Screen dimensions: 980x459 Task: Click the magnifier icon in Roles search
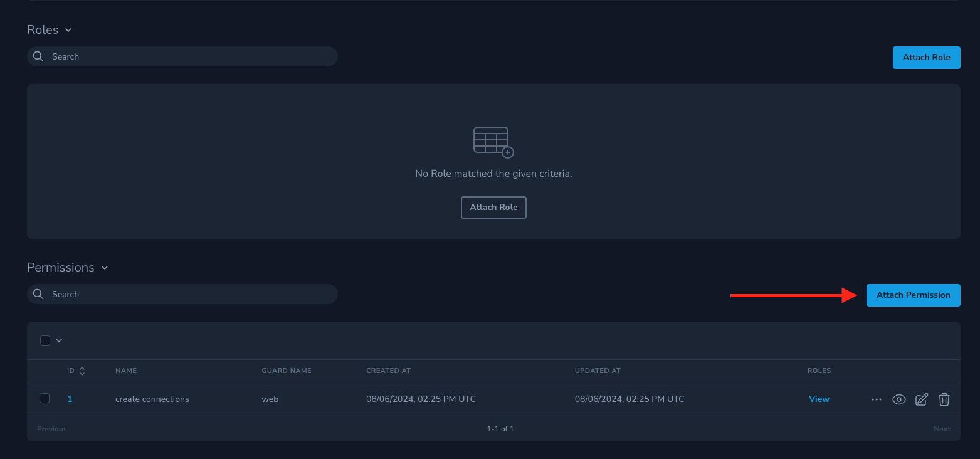[x=38, y=56]
